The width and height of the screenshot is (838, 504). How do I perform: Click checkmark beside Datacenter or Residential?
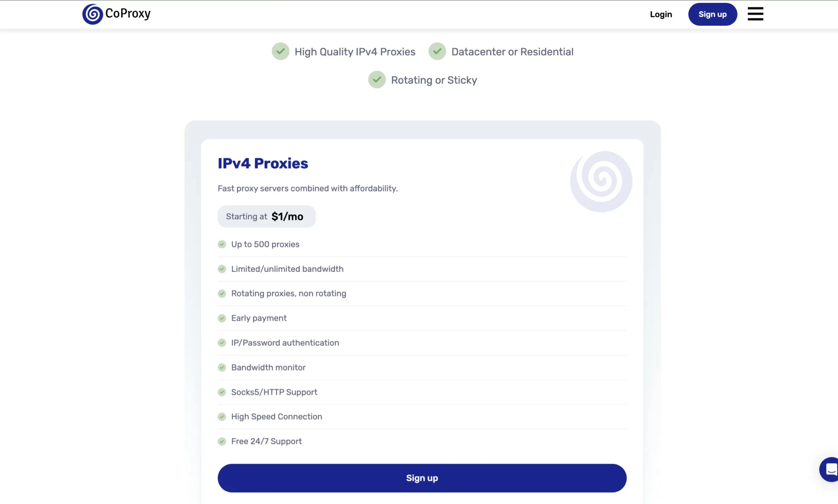click(x=437, y=51)
